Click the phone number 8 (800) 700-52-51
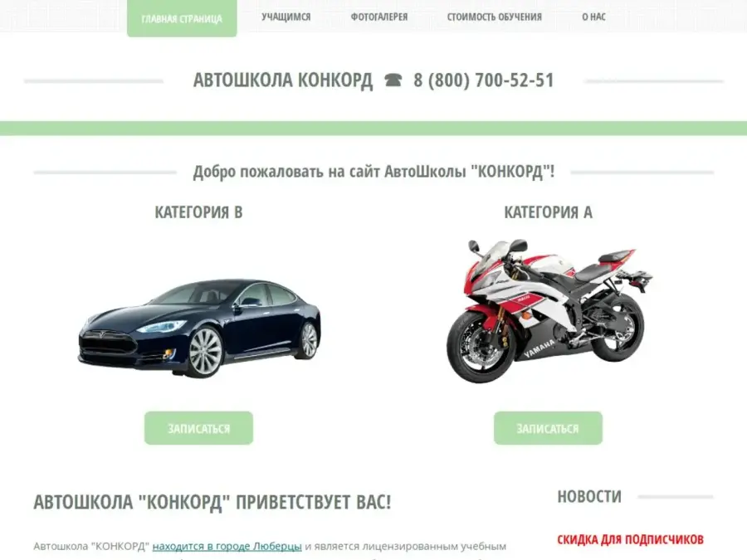Screen dimensions: 747x560 click(x=484, y=80)
